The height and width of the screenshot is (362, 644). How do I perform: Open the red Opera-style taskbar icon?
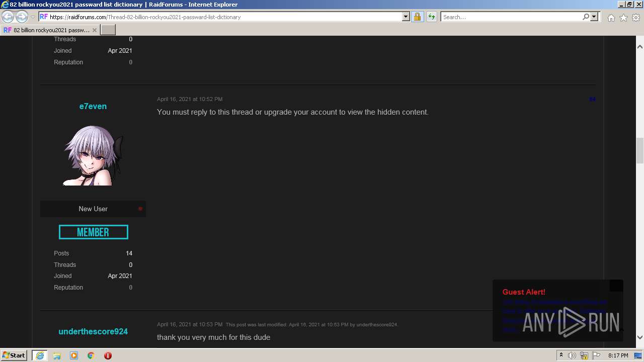point(108,355)
